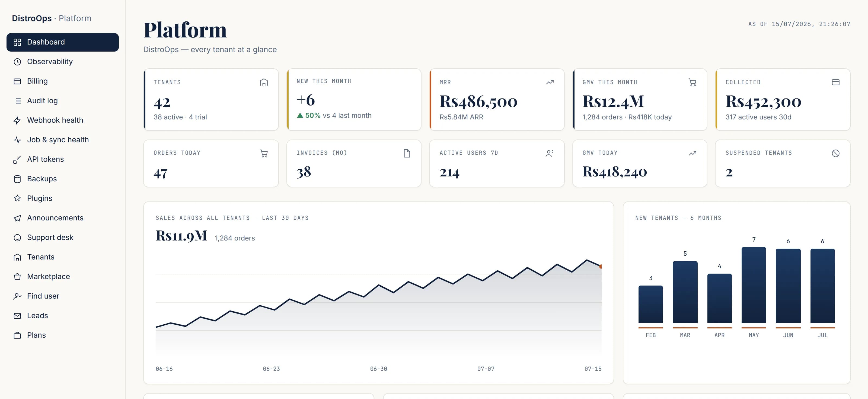This screenshot has height=399, width=868.
Task: Click the 07-07 date label on chart
Action: [486, 369]
